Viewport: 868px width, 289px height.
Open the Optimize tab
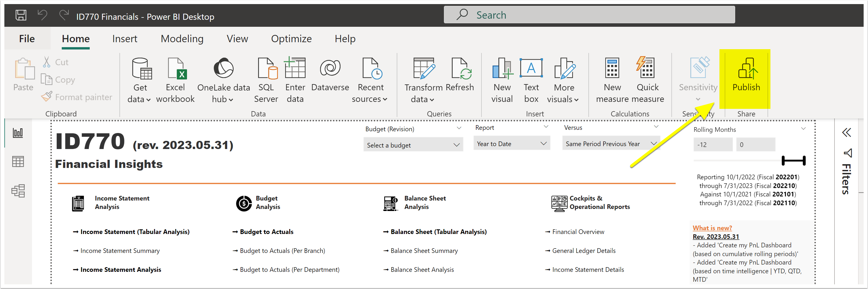pyautogui.click(x=291, y=39)
